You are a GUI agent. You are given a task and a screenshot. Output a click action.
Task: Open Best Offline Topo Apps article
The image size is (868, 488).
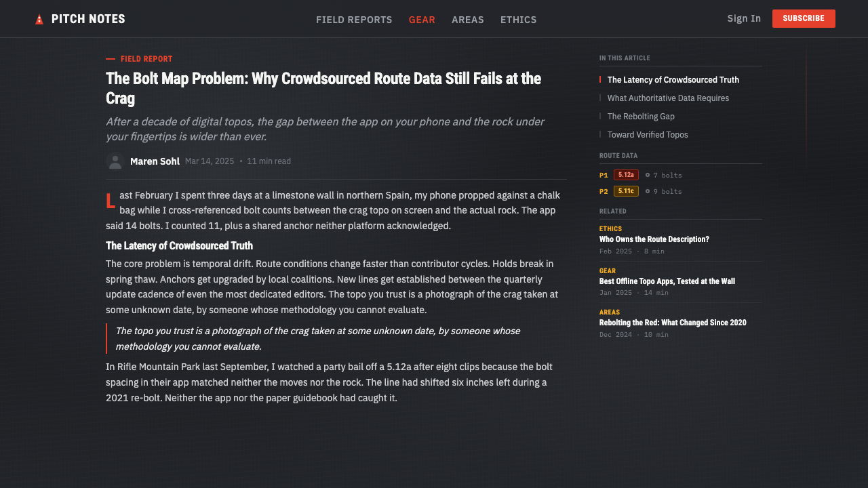click(667, 281)
